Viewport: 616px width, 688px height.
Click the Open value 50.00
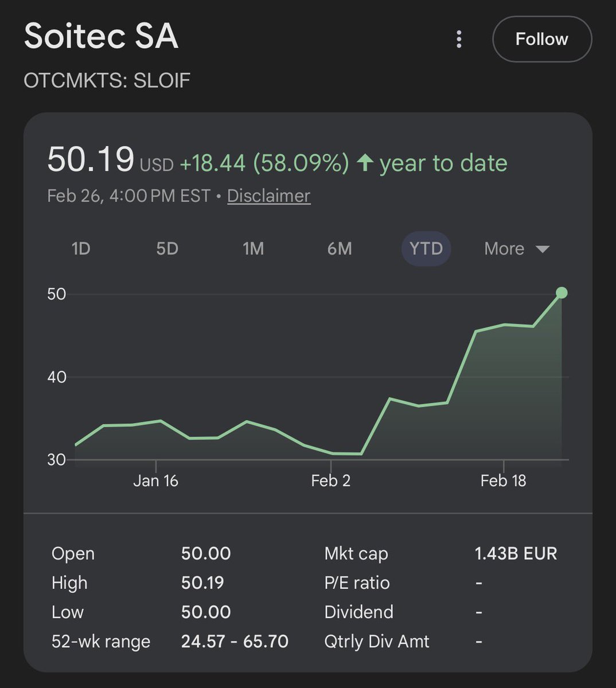[x=206, y=553]
